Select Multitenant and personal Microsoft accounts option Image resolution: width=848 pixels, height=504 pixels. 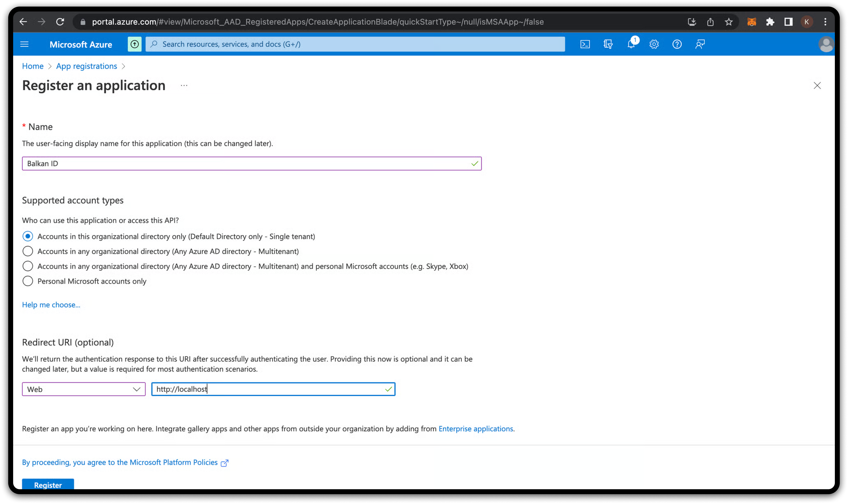point(28,266)
